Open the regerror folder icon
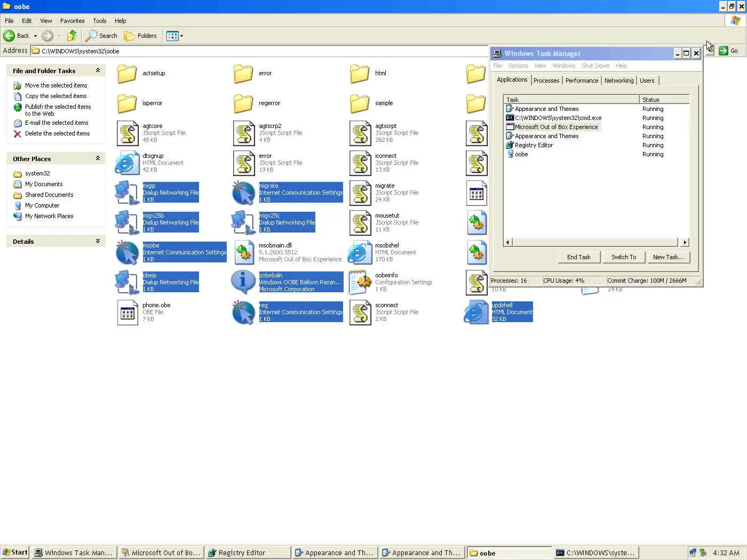747x560 pixels. click(x=243, y=103)
